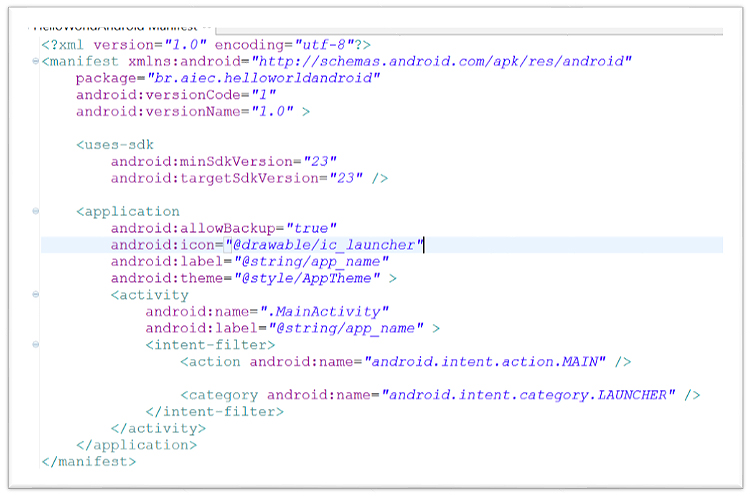Collapse the activity element fold marker
750x497 pixels.
click(36, 295)
